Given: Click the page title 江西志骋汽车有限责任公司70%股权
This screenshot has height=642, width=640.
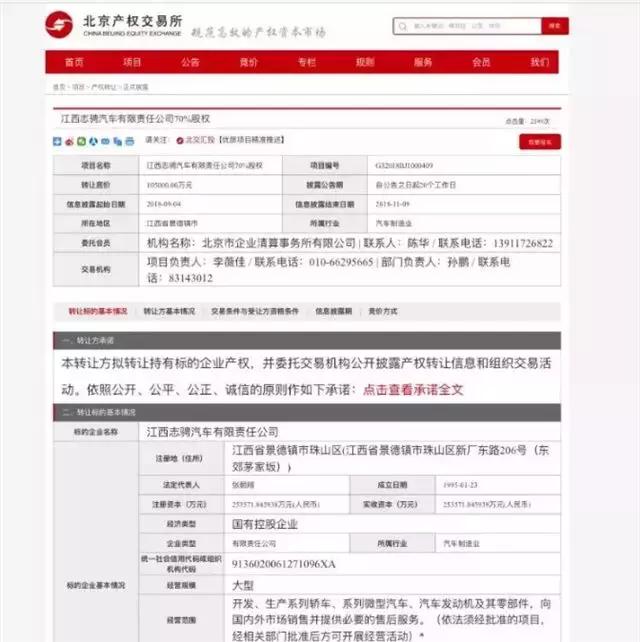Looking at the screenshot, I should (135, 119).
